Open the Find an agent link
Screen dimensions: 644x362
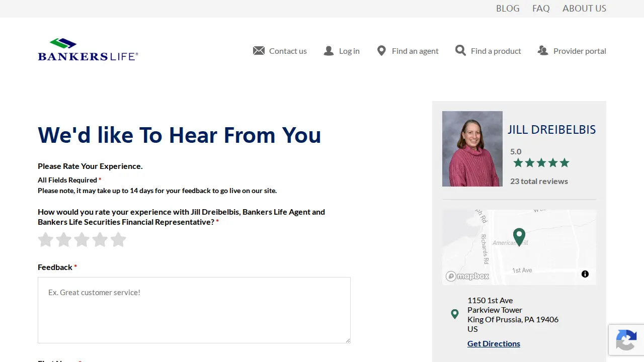click(x=415, y=51)
